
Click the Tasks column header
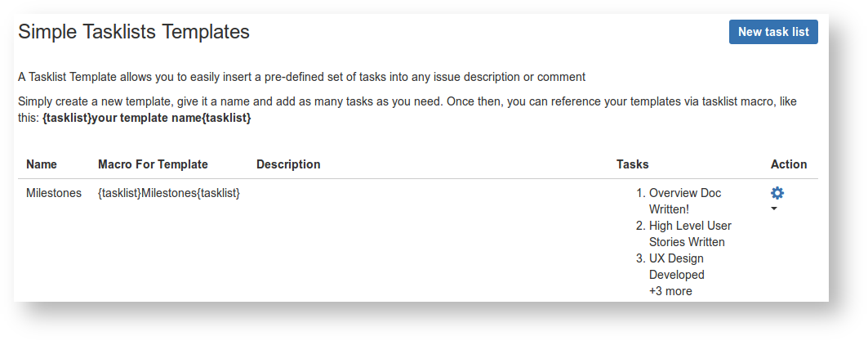click(633, 164)
